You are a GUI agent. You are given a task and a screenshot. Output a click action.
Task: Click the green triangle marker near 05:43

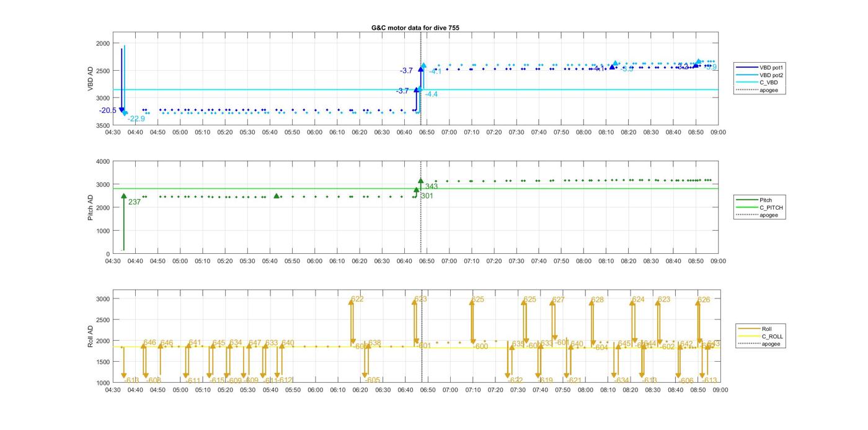(277, 196)
